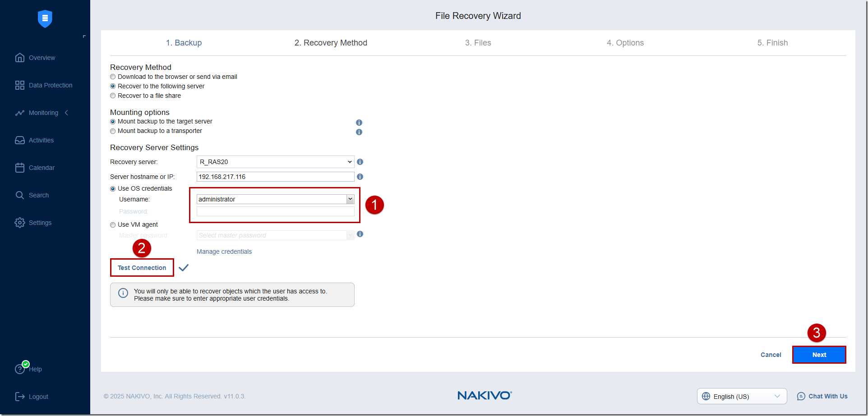Click the Next button
The height and width of the screenshot is (416, 868).
[819, 355]
